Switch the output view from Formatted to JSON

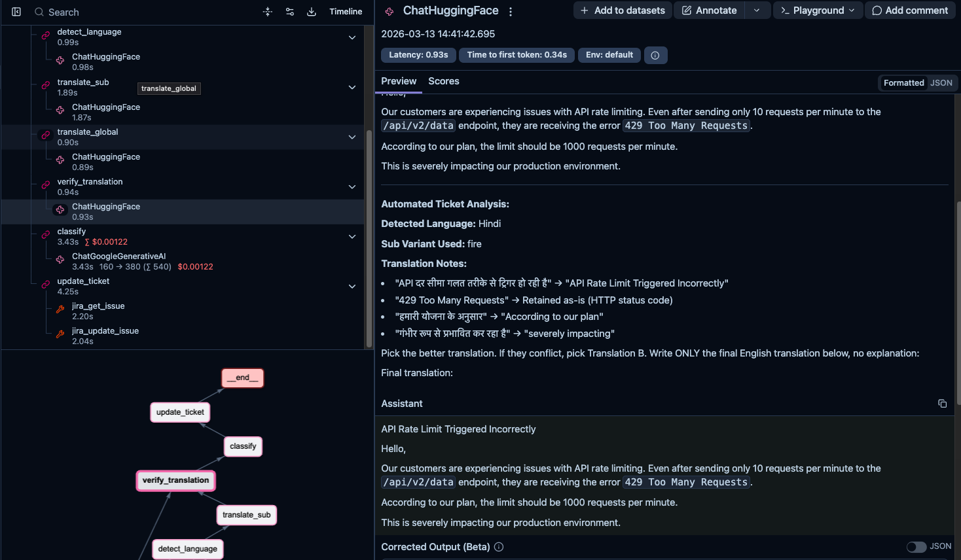[x=941, y=82]
